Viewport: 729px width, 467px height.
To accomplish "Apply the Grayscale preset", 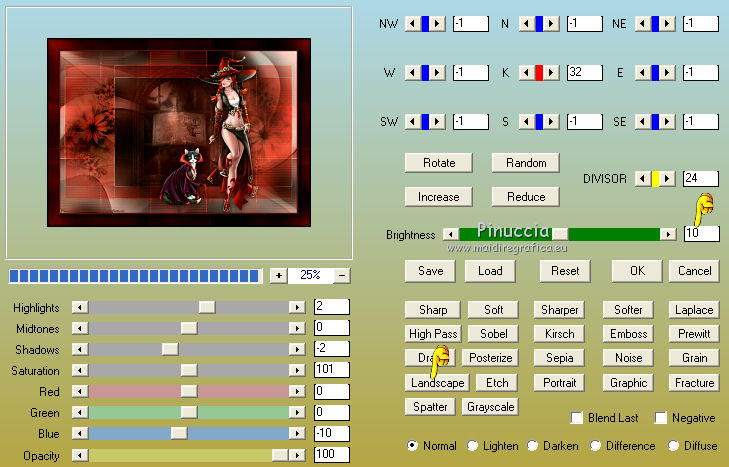I will click(x=490, y=407).
